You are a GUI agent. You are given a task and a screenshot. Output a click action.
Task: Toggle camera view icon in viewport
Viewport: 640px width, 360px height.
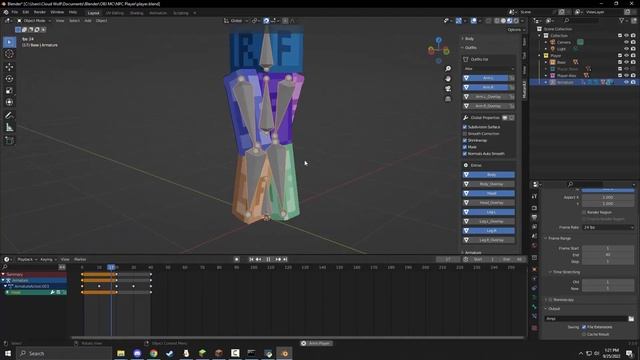[x=448, y=89]
